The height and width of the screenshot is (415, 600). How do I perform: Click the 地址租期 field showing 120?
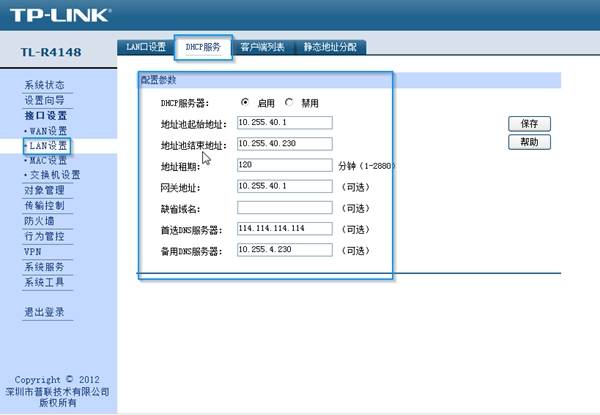tap(285, 165)
